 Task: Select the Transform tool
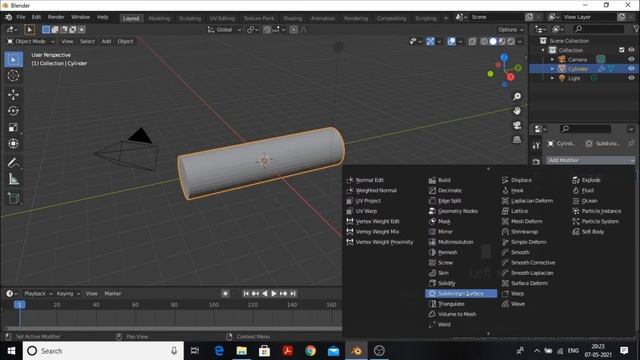click(13, 144)
